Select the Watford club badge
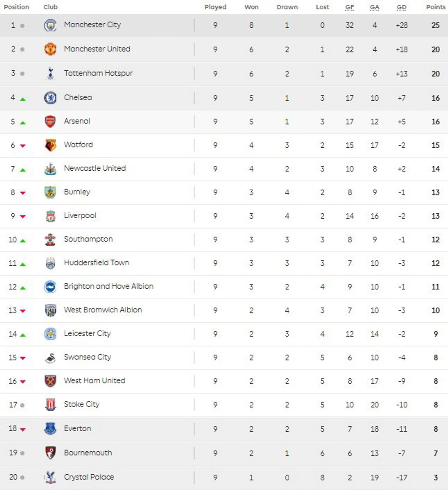The height and width of the screenshot is (490, 448). (50, 145)
